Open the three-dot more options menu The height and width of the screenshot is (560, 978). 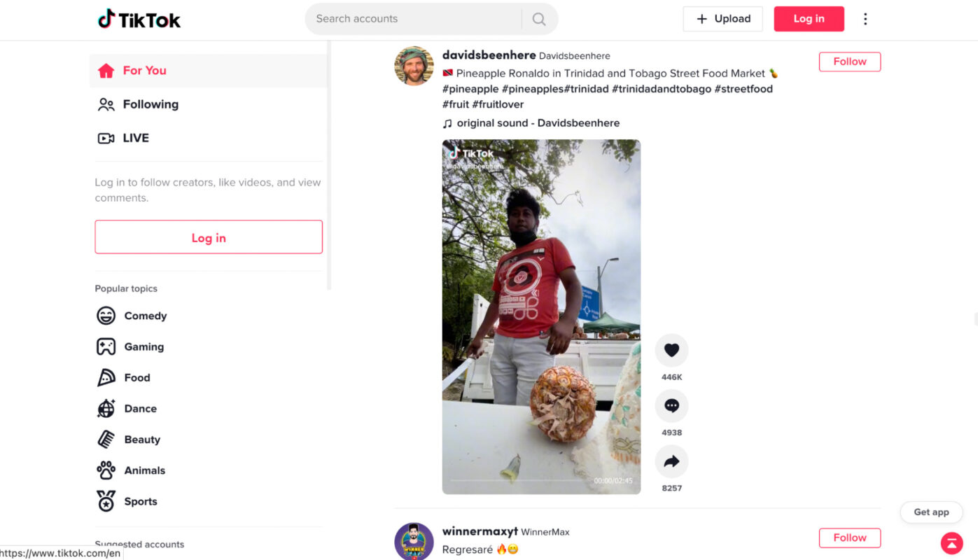click(865, 19)
